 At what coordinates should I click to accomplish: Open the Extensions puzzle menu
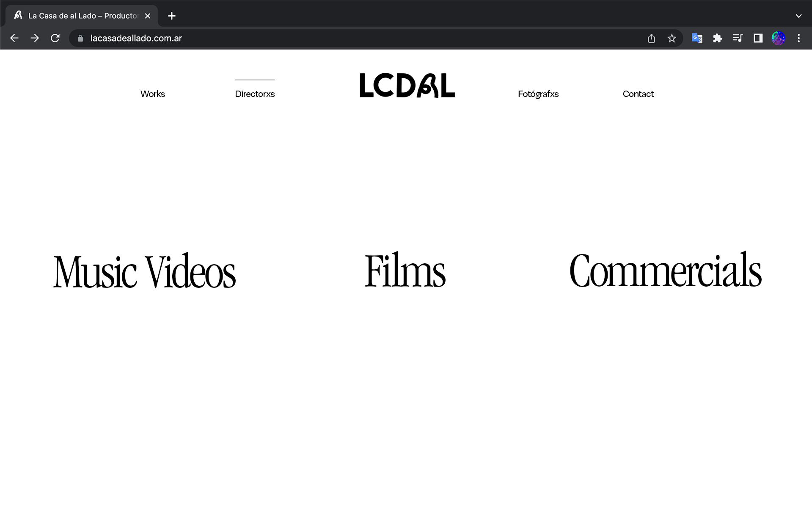pyautogui.click(x=717, y=38)
